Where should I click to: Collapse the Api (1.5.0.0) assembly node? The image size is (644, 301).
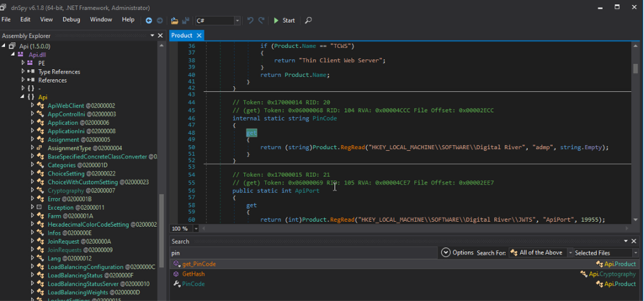(x=4, y=46)
